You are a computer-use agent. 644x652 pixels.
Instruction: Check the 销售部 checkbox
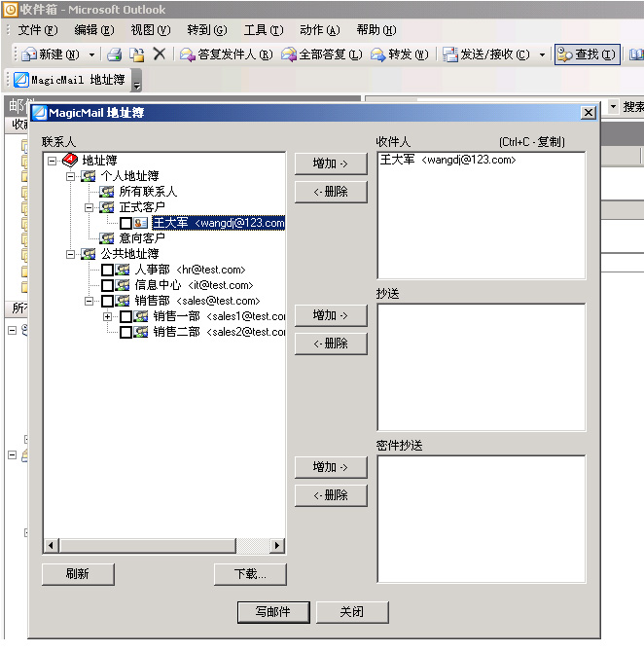107,301
